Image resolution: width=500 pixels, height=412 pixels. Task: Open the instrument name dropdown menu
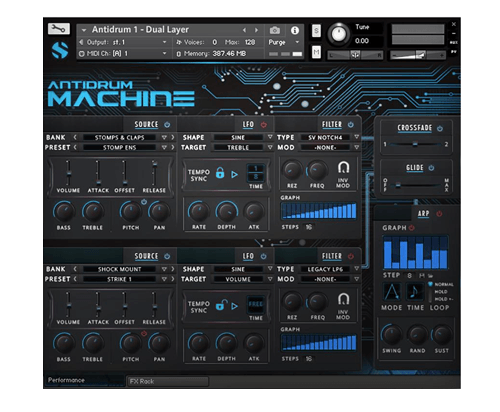84,30
